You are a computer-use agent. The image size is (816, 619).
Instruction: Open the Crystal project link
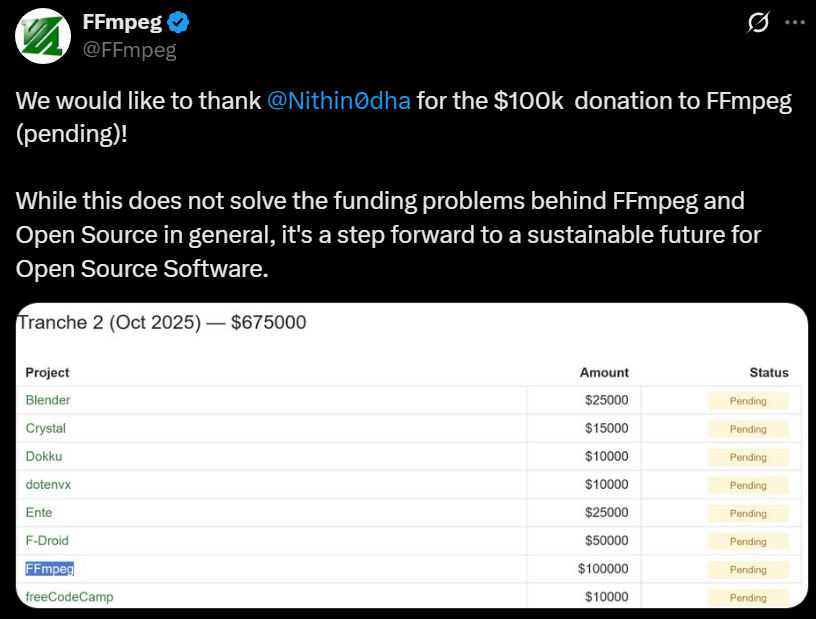click(x=45, y=428)
